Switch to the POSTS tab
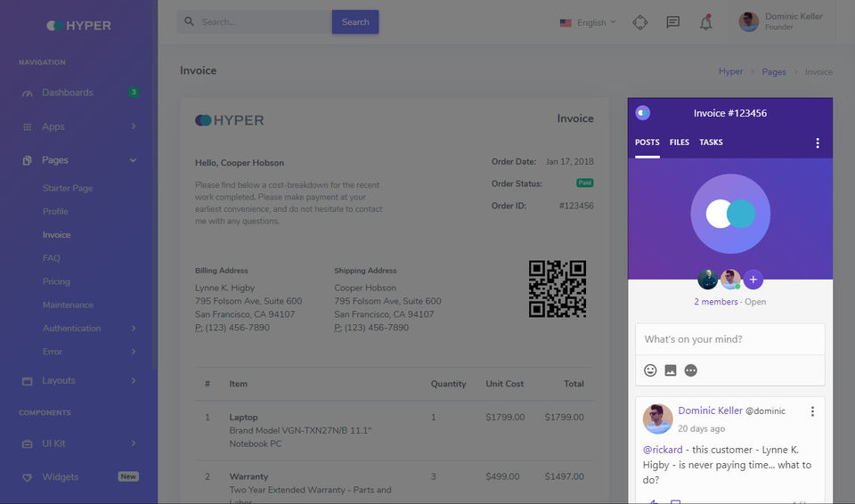The image size is (855, 504). pos(647,142)
